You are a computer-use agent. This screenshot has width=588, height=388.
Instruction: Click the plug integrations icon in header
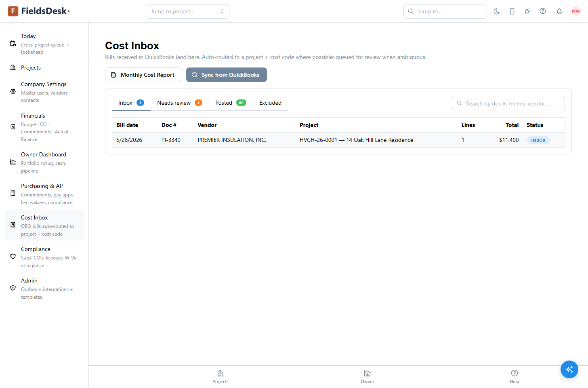527,11
